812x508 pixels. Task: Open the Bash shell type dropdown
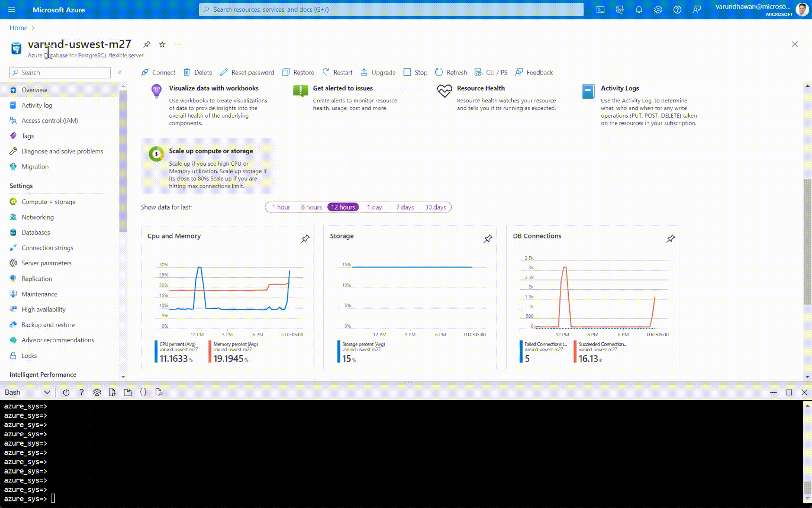[27, 392]
